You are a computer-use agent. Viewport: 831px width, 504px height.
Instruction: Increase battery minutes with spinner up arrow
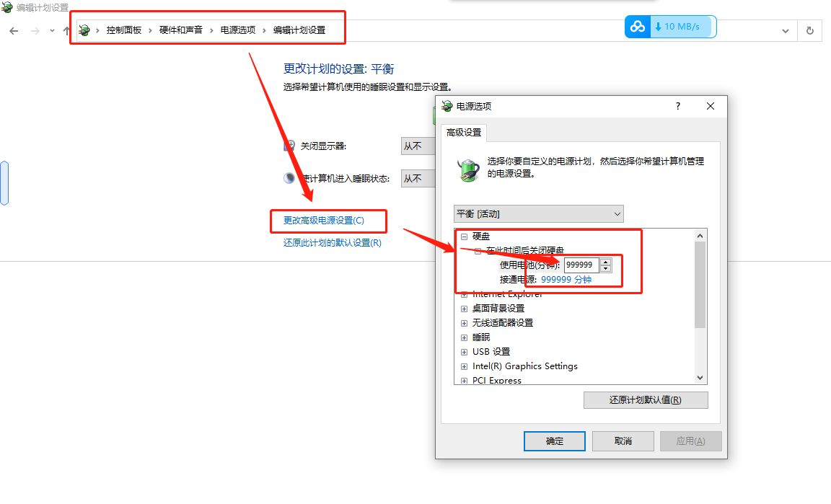pyautogui.click(x=606, y=262)
